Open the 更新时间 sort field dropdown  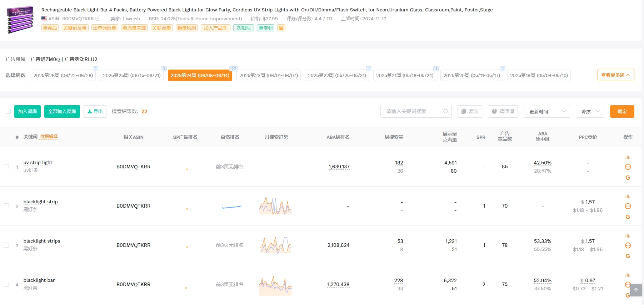pyautogui.click(x=546, y=111)
